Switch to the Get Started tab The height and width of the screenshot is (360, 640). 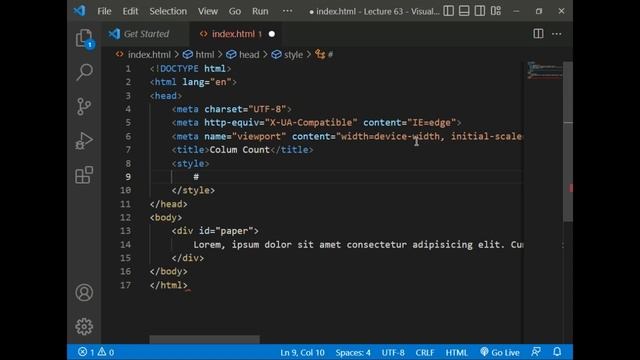point(146,34)
